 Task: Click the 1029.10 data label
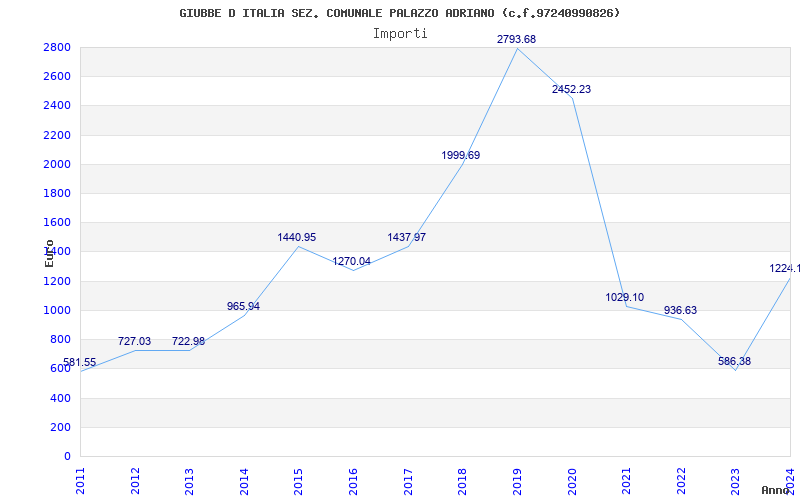point(624,297)
